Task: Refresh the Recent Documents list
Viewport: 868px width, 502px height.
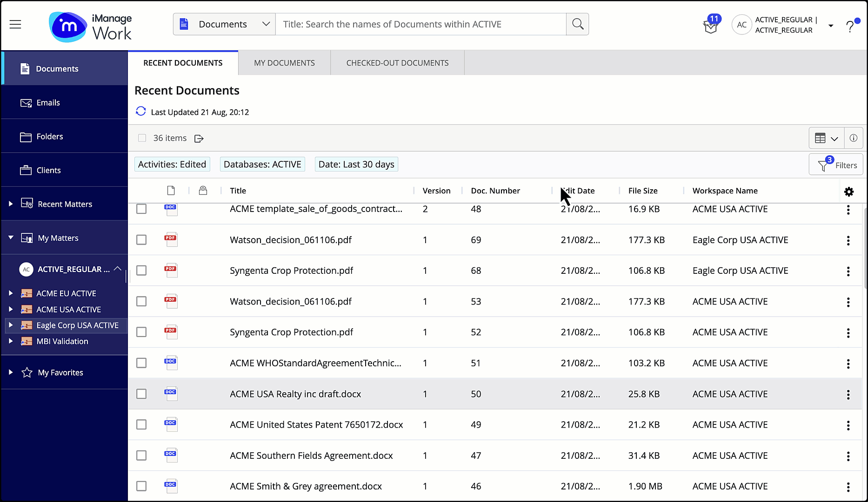Action: pos(141,111)
